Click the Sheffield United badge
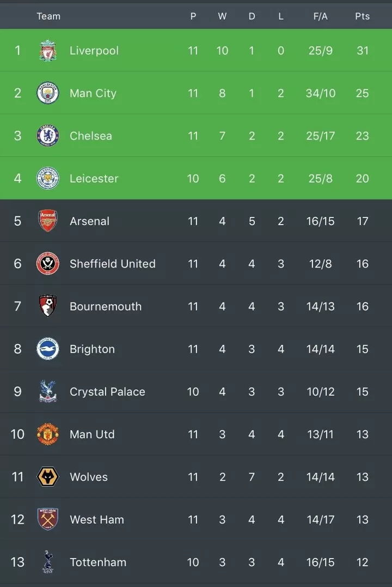Viewport: 392px width, 587px height. tap(48, 264)
